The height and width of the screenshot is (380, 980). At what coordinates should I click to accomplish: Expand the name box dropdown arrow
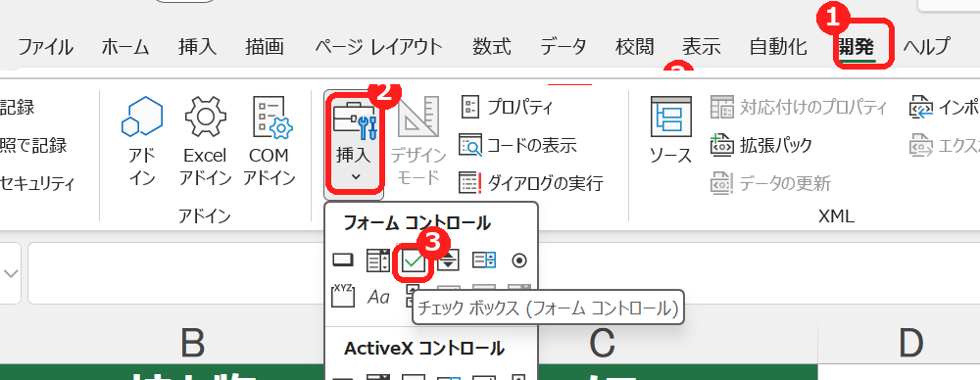(10, 274)
